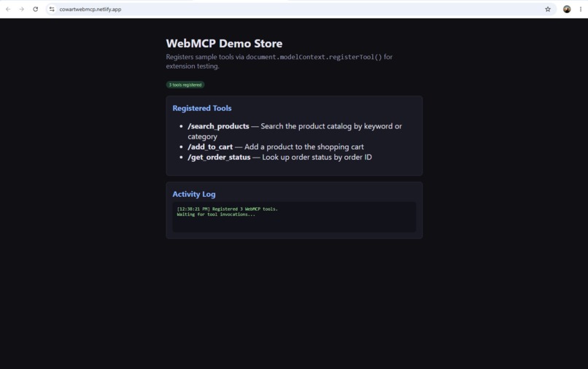Open the profile avatar menu
The width and height of the screenshot is (588, 369).
(567, 9)
